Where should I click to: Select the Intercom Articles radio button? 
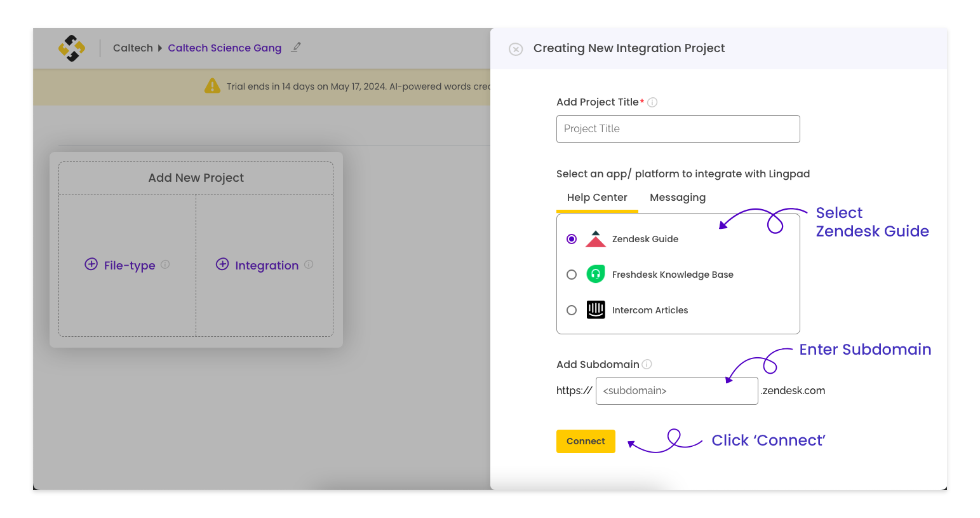tap(572, 310)
